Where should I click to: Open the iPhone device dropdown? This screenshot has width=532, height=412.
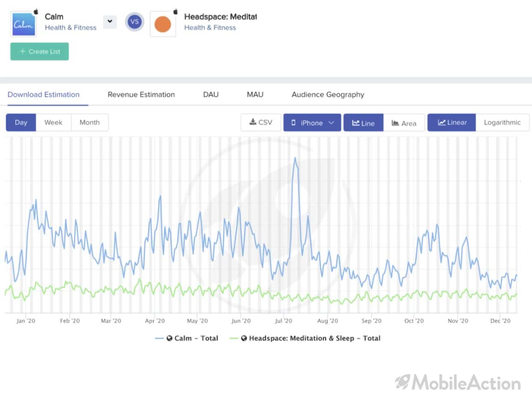pyautogui.click(x=312, y=122)
